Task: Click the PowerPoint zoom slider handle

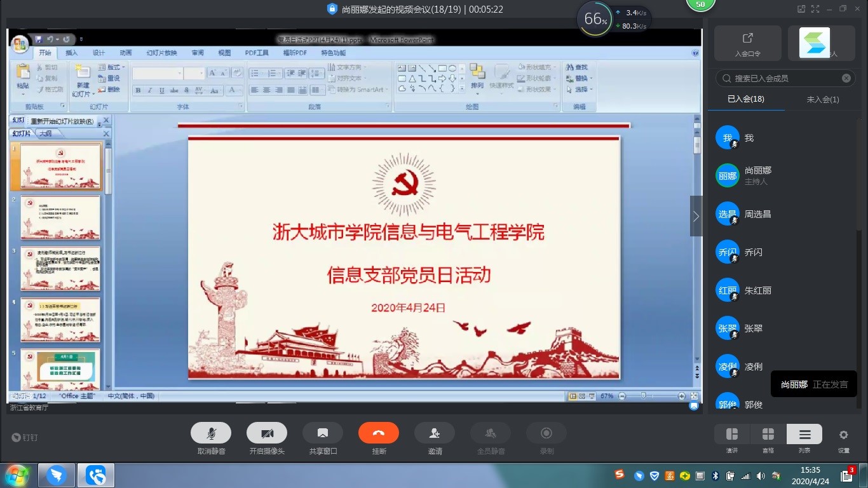Action: click(644, 396)
